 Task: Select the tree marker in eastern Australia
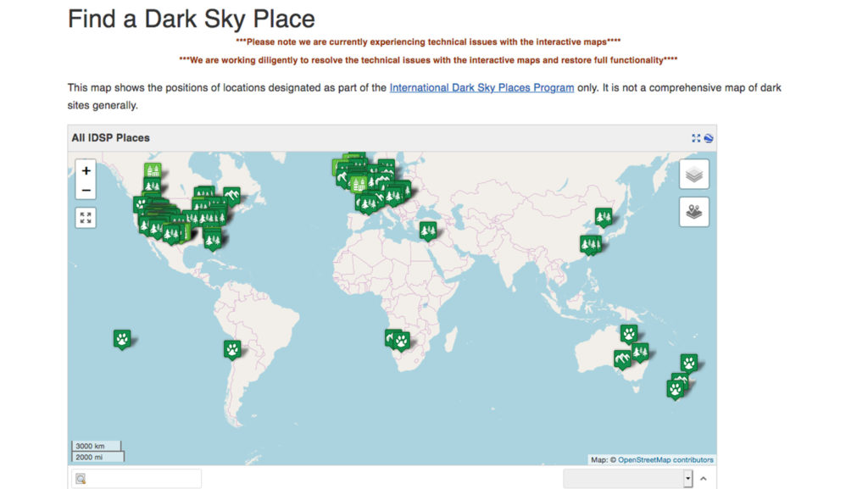coord(640,352)
